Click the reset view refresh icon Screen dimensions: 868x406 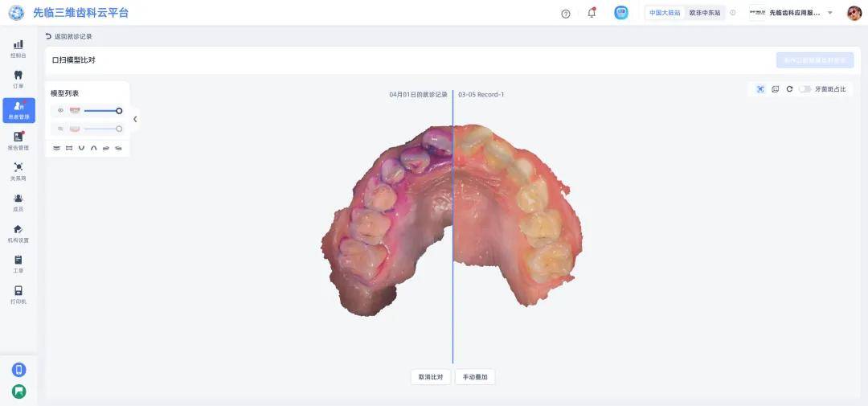[789, 89]
